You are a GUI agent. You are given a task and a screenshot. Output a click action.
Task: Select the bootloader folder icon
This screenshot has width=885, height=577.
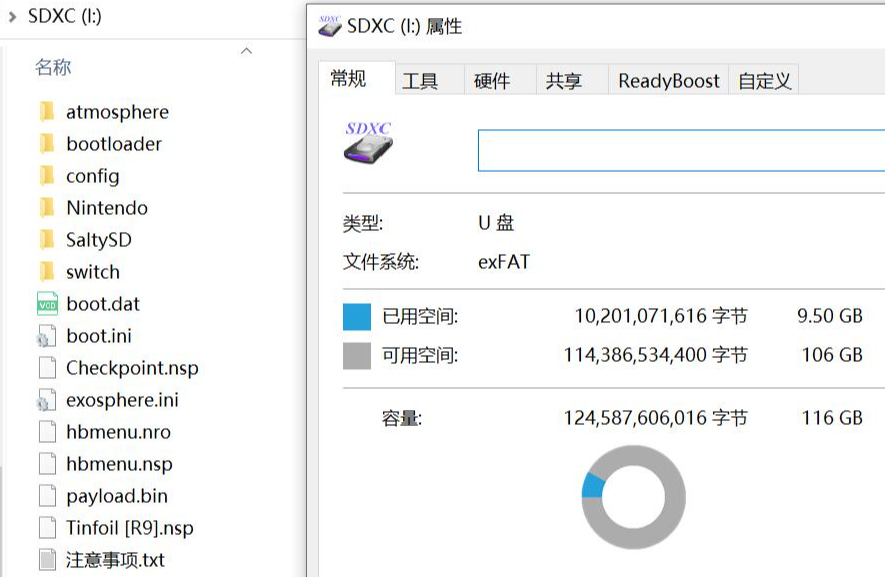(46, 144)
